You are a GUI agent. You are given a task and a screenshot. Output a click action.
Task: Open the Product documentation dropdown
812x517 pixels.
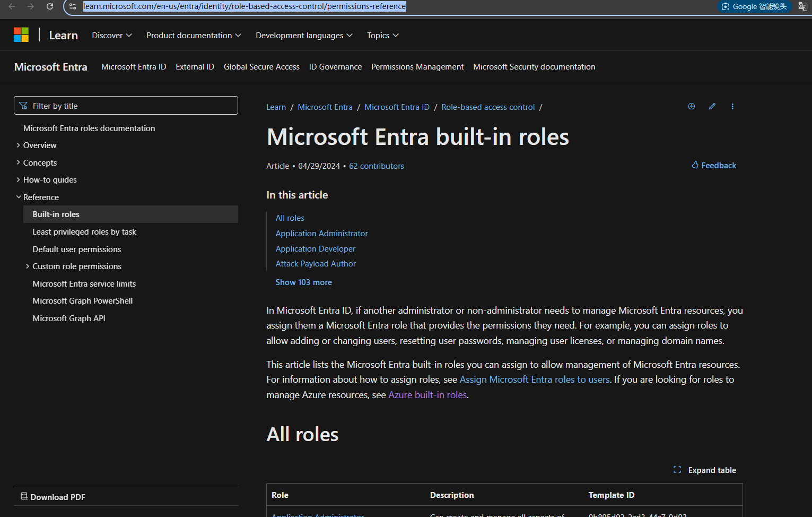[194, 36]
